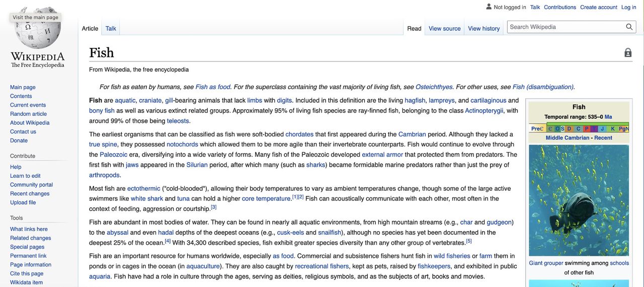Image resolution: width=644 pixels, height=287 pixels.
Task: Select the red Permian 'P' timeline segment
Action: pyautogui.click(x=587, y=129)
